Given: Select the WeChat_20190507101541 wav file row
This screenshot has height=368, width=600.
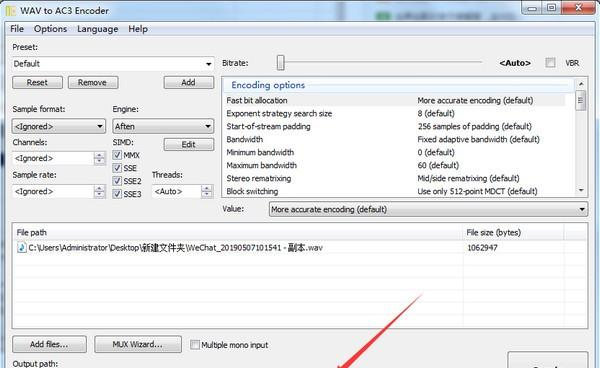Looking at the screenshot, I should click(x=300, y=248).
